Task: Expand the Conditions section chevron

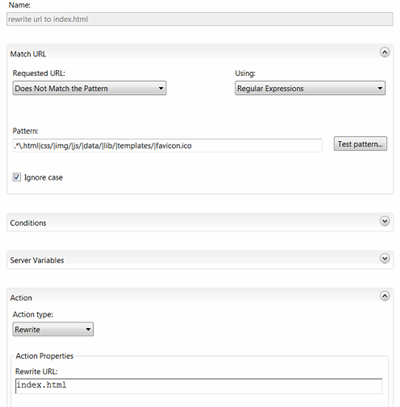Action: tap(385, 221)
